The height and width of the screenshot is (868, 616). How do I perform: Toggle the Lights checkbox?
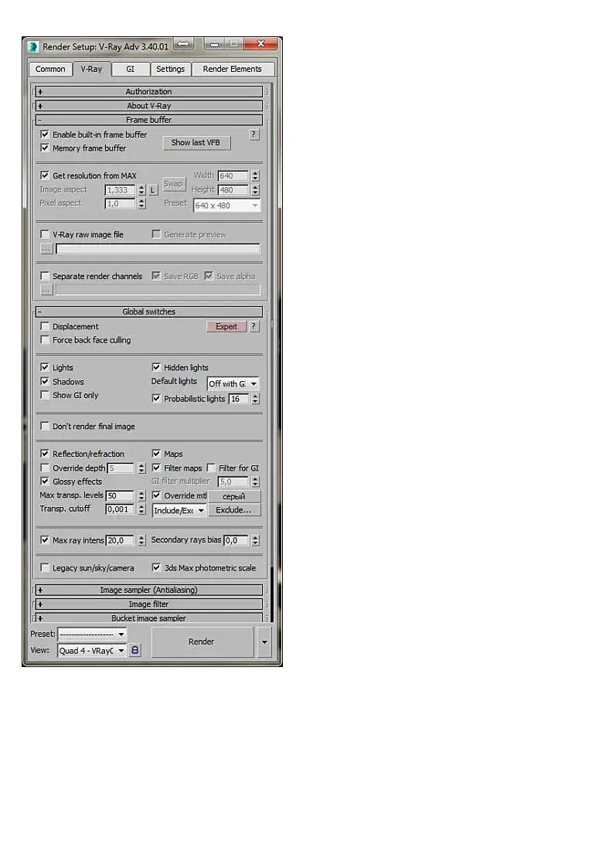click(45, 368)
